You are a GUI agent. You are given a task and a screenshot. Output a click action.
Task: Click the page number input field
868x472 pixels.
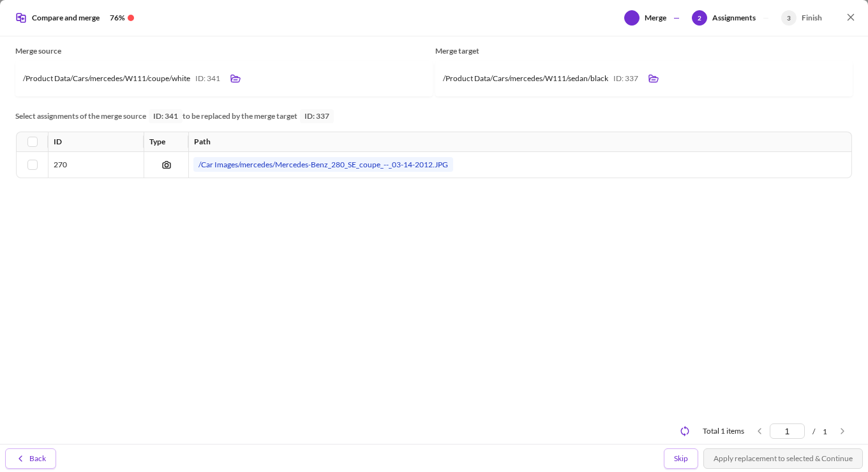click(787, 431)
